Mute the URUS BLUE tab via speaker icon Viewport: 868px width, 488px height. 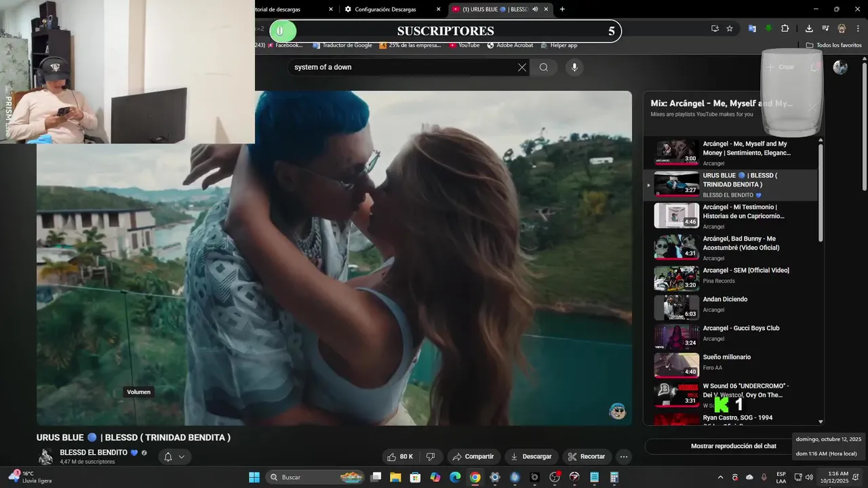pos(535,9)
